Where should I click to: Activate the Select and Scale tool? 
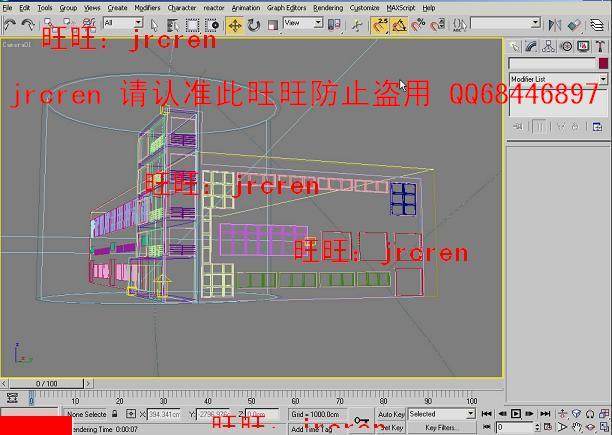273,25
